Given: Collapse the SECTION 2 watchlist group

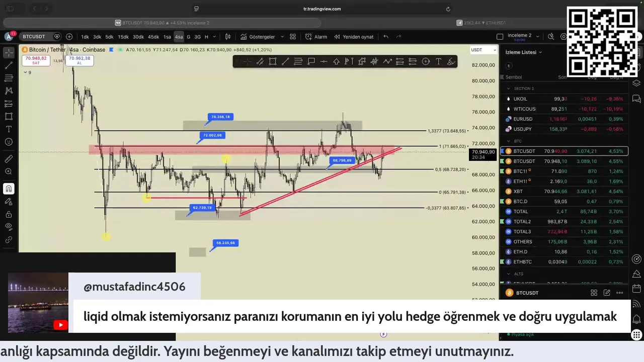Looking at the screenshot, I should [509, 88].
